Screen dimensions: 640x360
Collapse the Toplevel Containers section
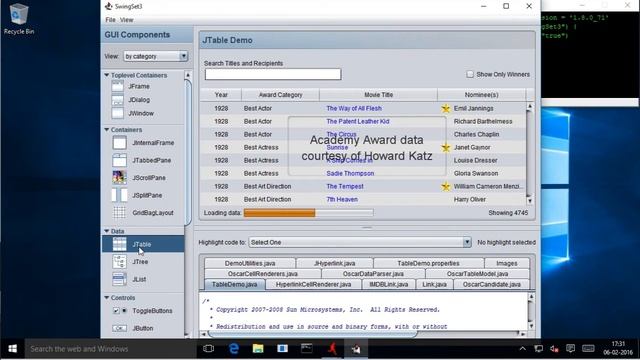(107, 75)
